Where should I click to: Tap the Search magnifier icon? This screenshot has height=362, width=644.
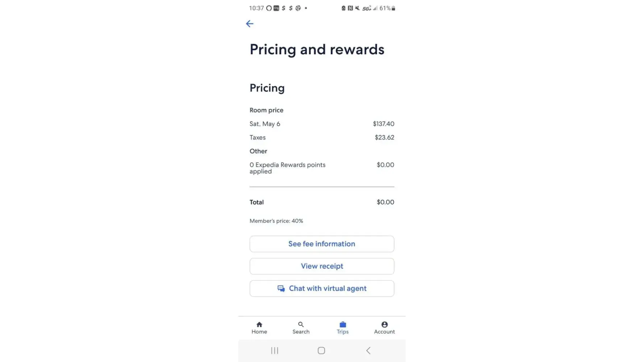(x=301, y=324)
